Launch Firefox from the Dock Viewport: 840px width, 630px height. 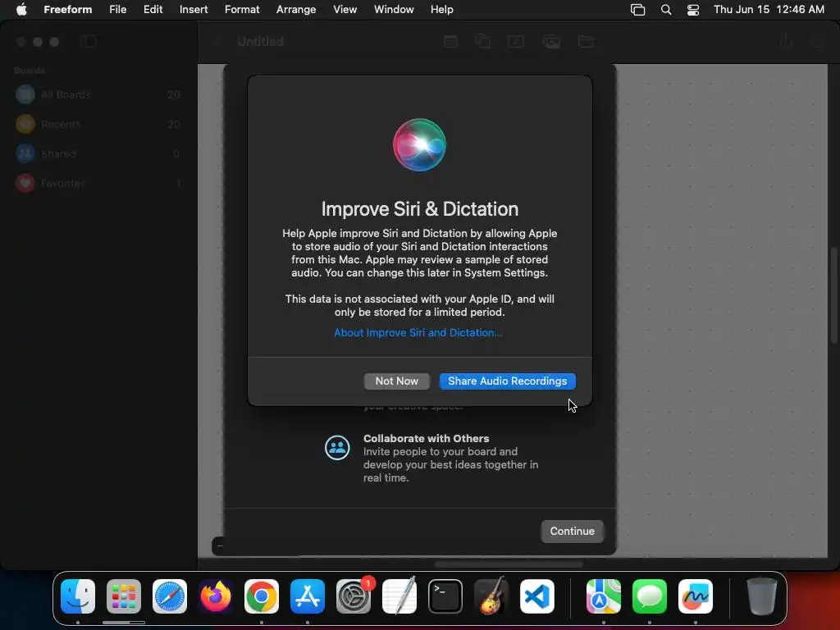click(216, 596)
